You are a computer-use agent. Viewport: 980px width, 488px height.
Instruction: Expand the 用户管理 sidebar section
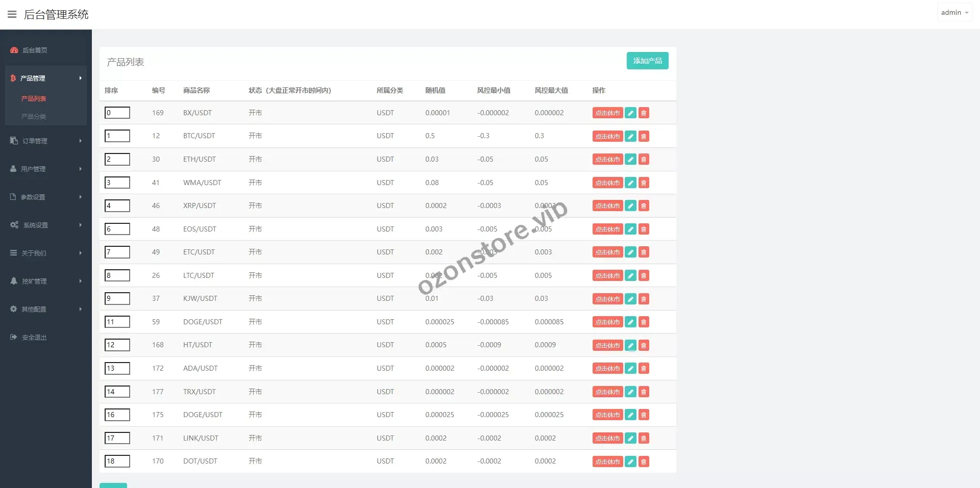coord(45,169)
